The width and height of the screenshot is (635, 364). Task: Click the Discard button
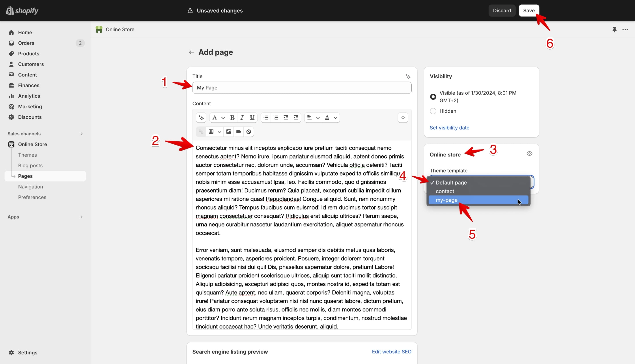pos(502,11)
